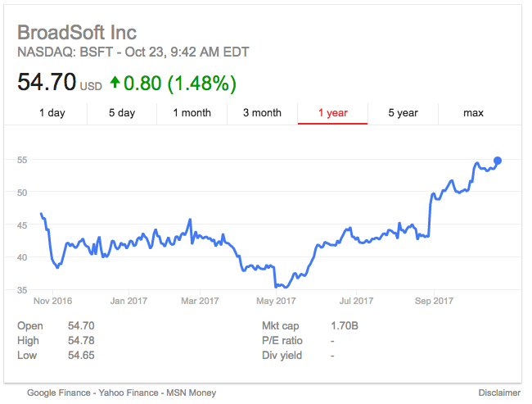This screenshot has width=532, height=404.
Task: Click the BroadSoft Inc title
Action: click(x=77, y=34)
